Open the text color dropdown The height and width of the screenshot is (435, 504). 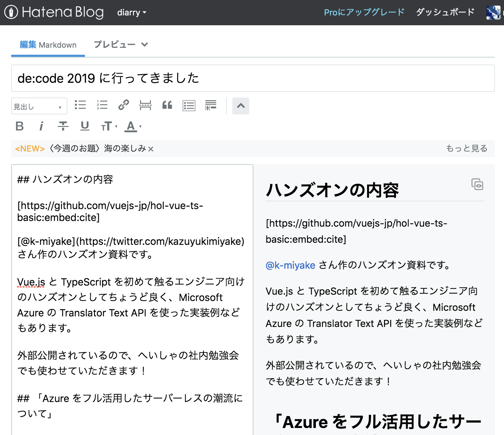[x=133, y=126]
